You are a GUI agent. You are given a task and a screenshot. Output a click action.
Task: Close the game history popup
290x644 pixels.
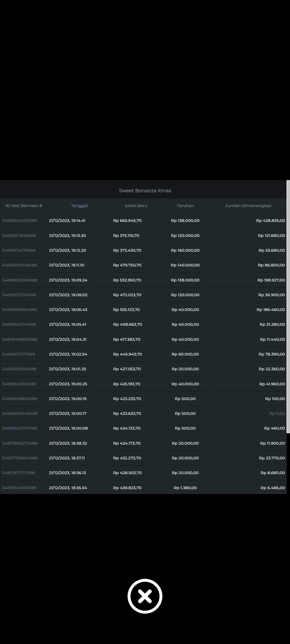click(145, 596)
